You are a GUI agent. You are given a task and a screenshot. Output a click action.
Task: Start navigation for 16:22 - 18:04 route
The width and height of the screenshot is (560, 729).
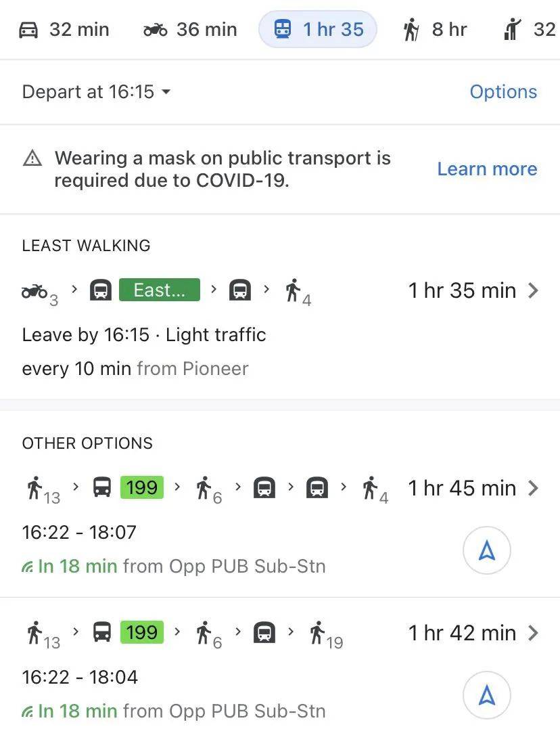[486, 695]
